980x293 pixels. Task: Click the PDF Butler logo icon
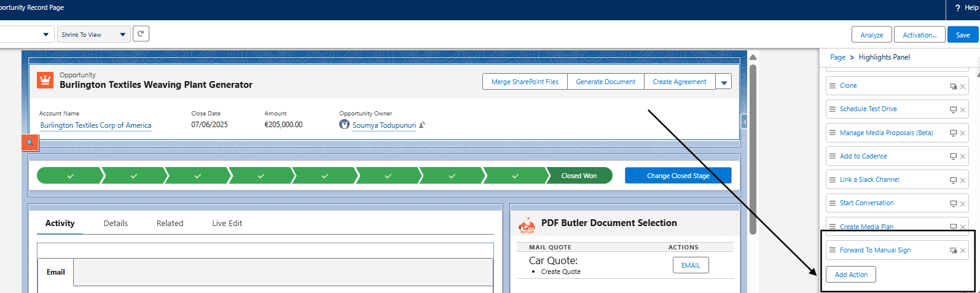[x=527, y=225]
